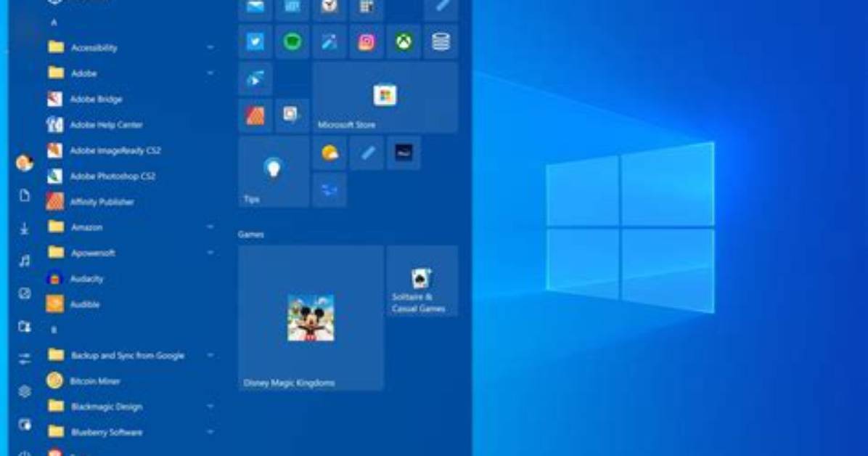868x456 pixels.
Task: Expand the Accessibility folder chevron
Action: tap(210, 48)
